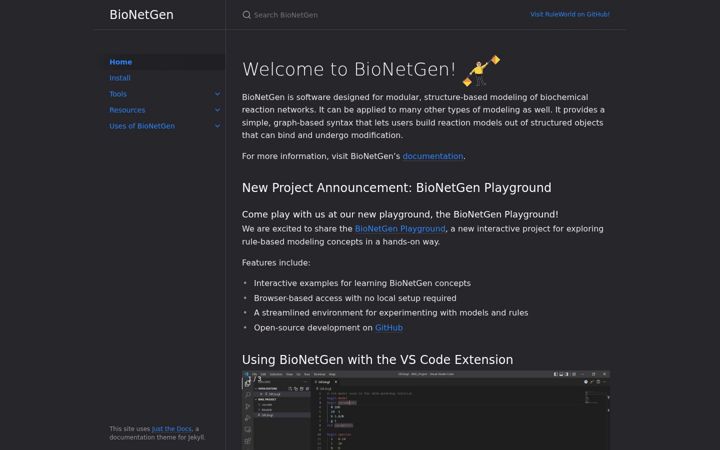Click the 'Features include:' text

coord(276,263)
